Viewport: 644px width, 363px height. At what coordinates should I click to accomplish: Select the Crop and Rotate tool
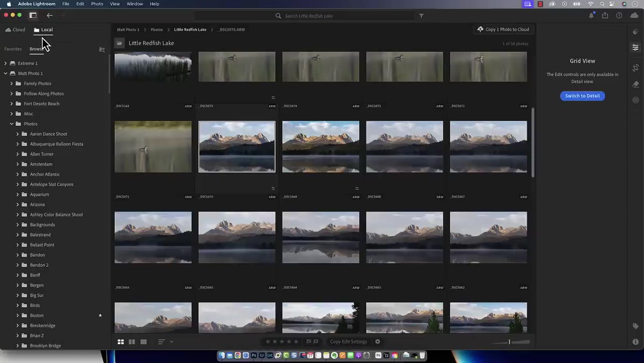tap(635, 68)
